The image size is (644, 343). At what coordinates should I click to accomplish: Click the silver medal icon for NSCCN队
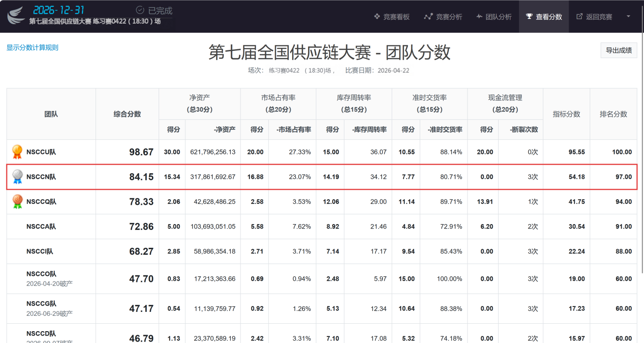click(17, 177)
